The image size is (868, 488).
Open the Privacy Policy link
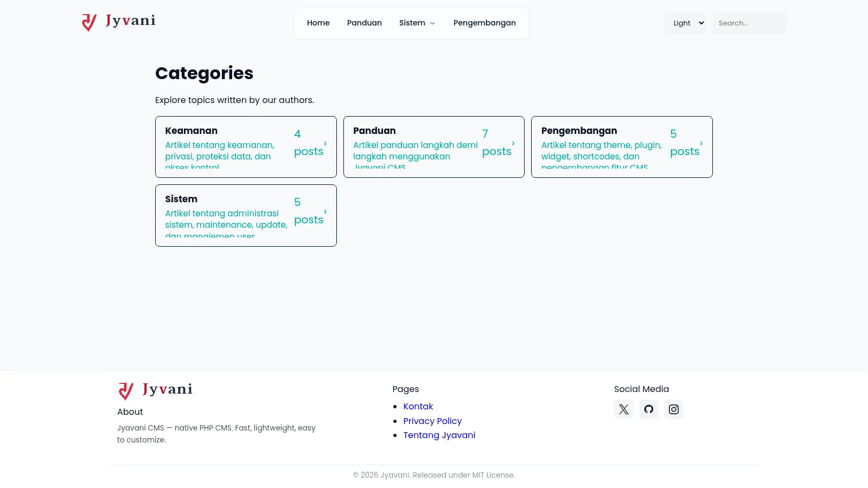432,421
